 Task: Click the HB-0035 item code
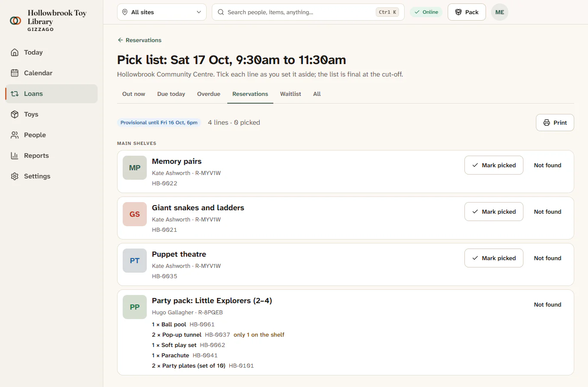click(x=164, y=276)
